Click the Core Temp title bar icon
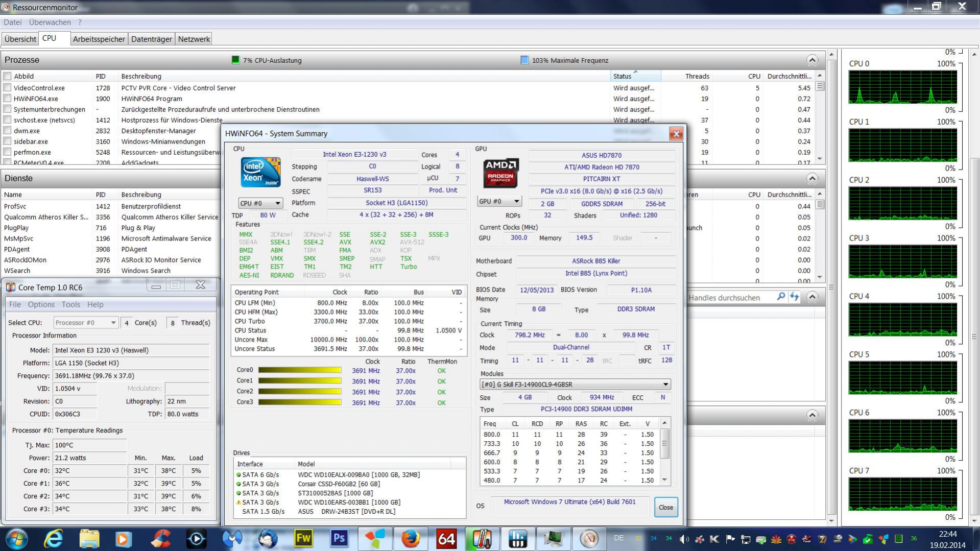This screenshot has width=980, height=551. [x=10, y=287]
